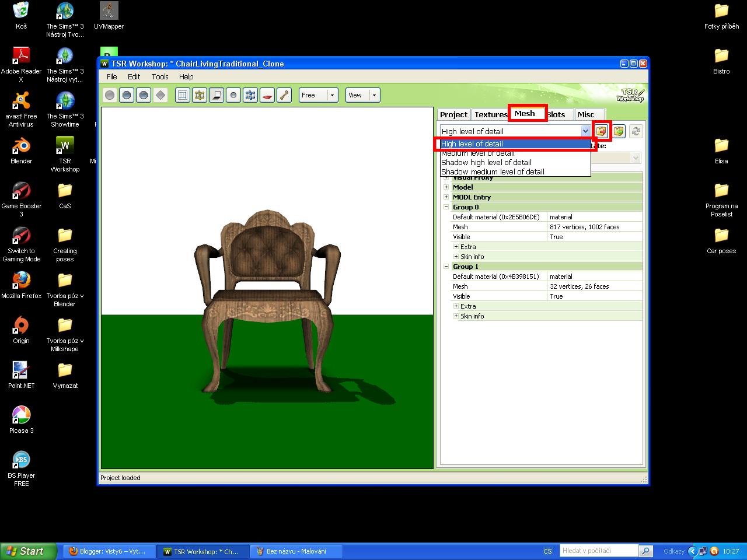Viewport: 747px width, 560px height.
Task: Click the greyed refresh arrows icon
Action: [636, 131]
